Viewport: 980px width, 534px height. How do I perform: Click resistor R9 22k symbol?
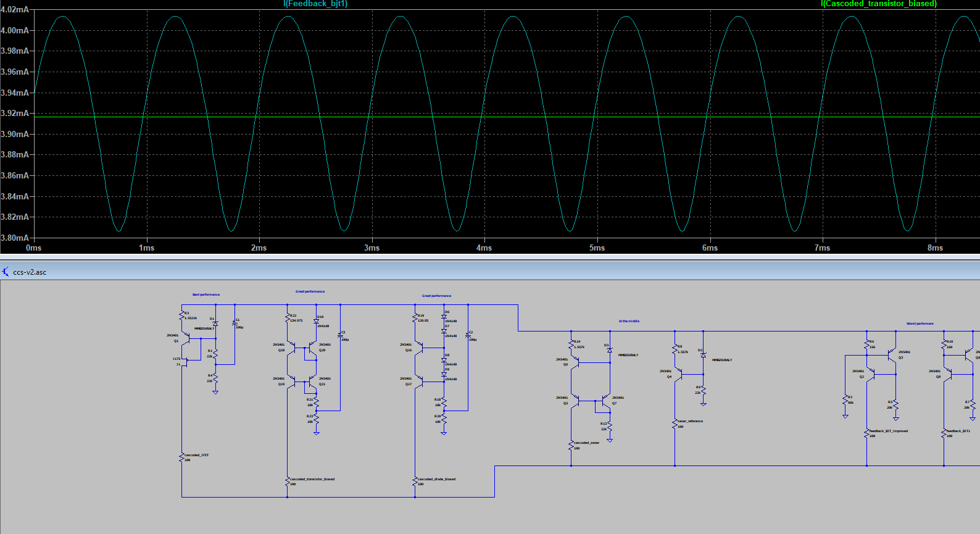703,391
